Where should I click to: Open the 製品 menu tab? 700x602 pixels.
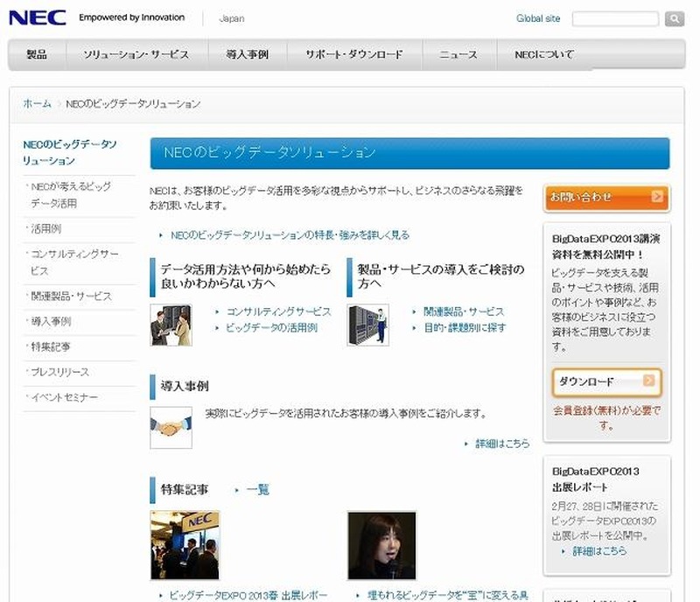(x=37, y=54)
